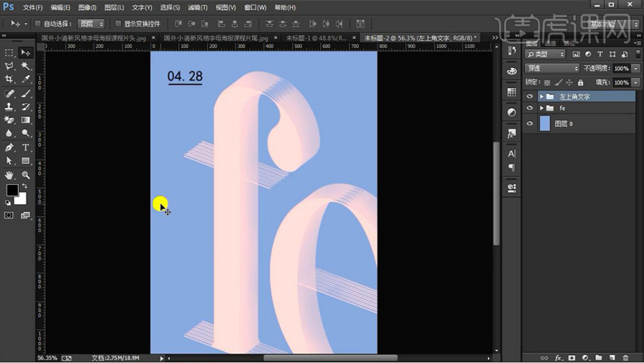Click the background color swatch
Screen dimensions: 644x363
[21, 200]
